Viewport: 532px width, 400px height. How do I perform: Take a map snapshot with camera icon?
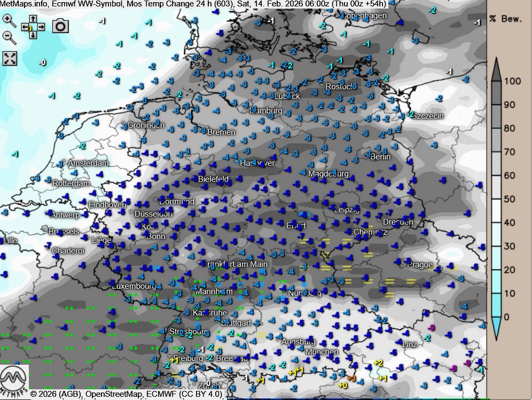[61, 26]
